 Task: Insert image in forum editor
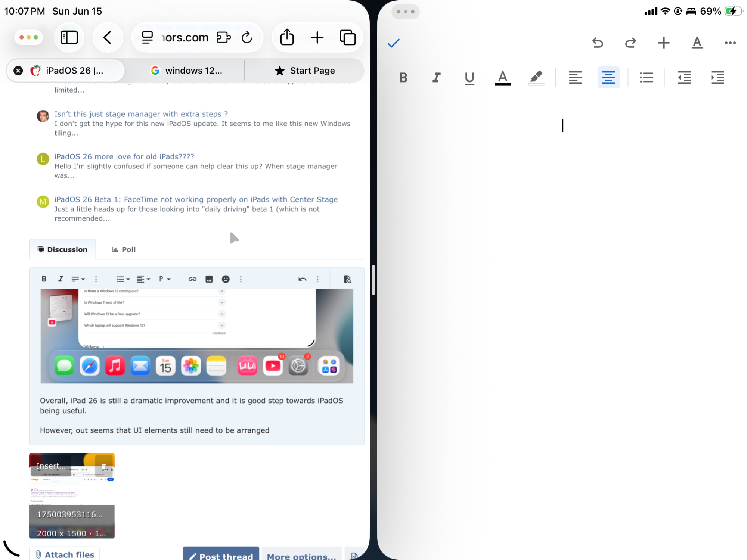(x=209, y=279)
